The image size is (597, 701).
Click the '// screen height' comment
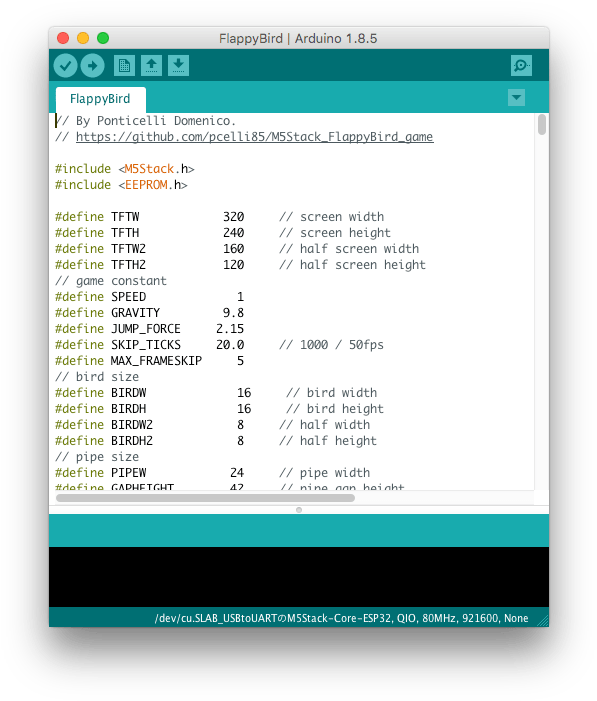coord(335,233)
